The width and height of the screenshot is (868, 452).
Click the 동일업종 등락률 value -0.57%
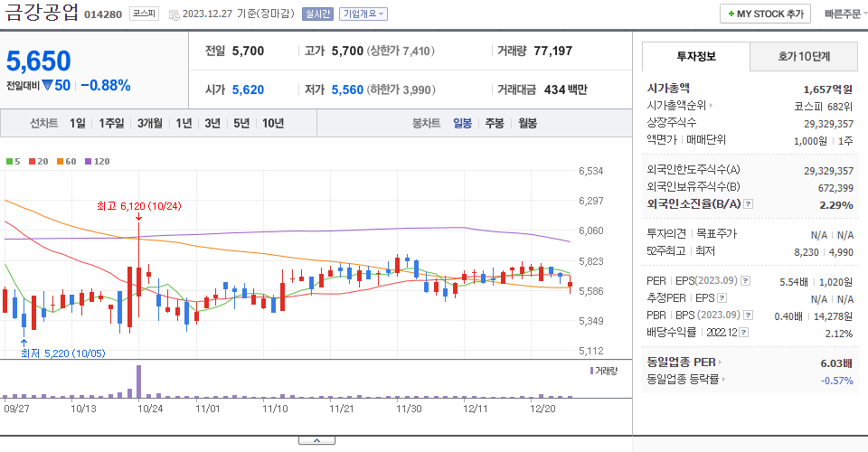tap(837, 381)
